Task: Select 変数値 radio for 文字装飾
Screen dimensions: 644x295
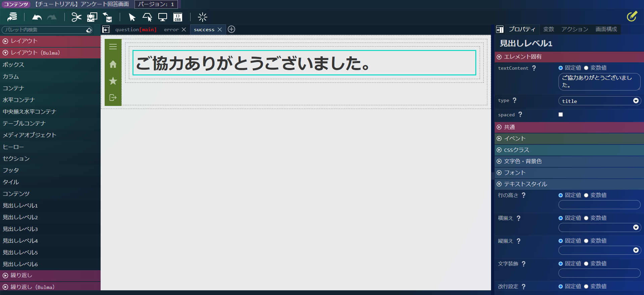Action: click(586, 263)
